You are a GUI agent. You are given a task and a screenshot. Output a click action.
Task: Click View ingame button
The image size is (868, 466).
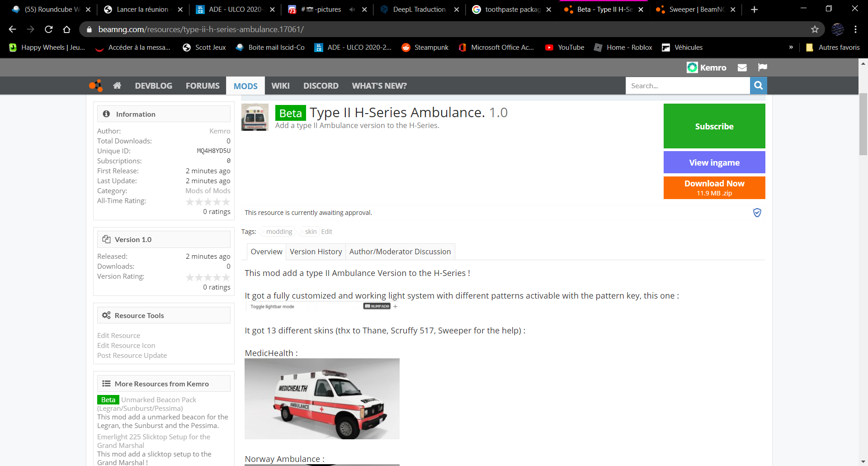pos(714,162)
